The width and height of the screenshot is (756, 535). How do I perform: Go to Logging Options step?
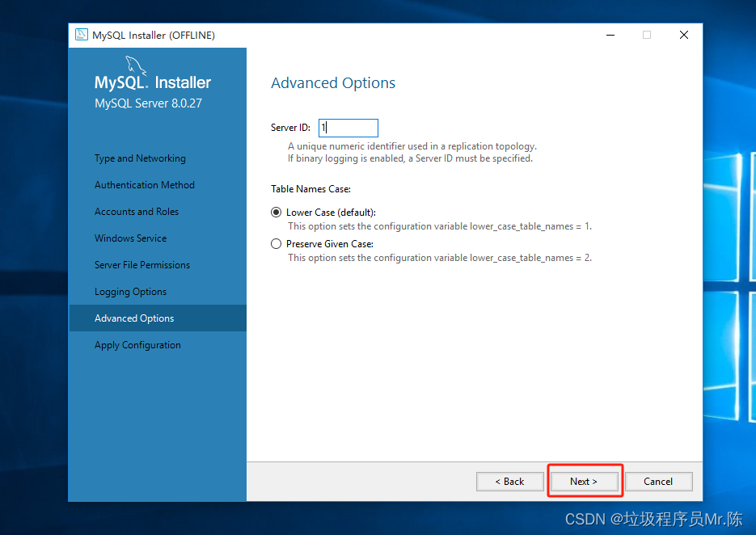pyautogui.click(x=131, y=292)
